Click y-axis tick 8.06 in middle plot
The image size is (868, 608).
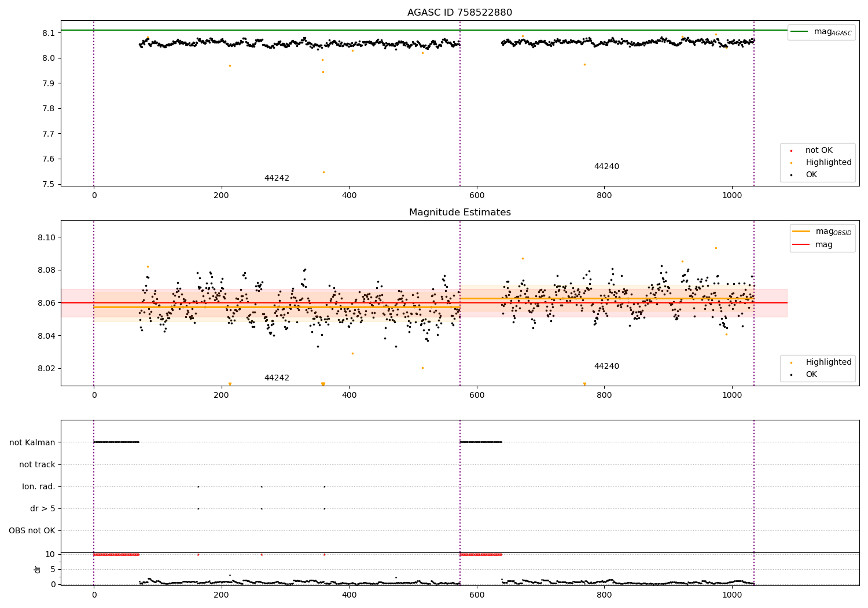tap(46, 303)
